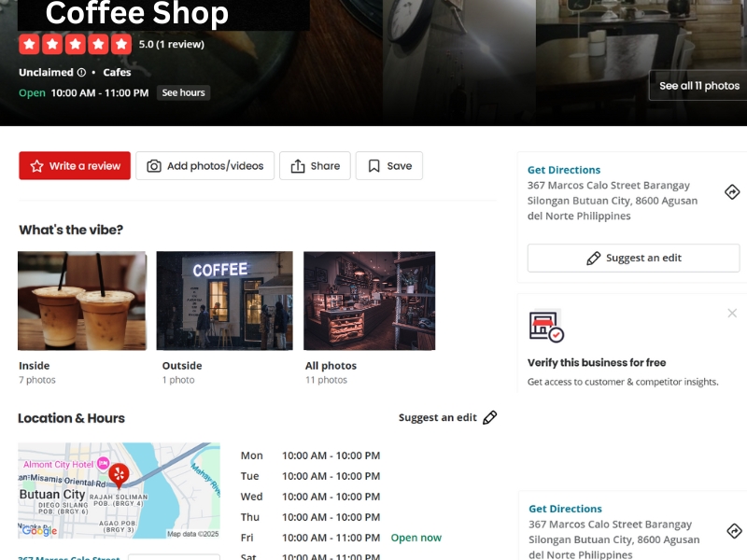Click the pencil icon beside Location & Hours
Screen dimensions: 747x560
point(489,417)
